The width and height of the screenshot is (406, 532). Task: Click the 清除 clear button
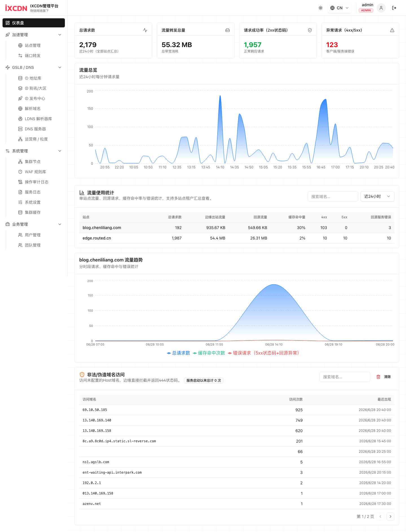click(x=383, y=377)
